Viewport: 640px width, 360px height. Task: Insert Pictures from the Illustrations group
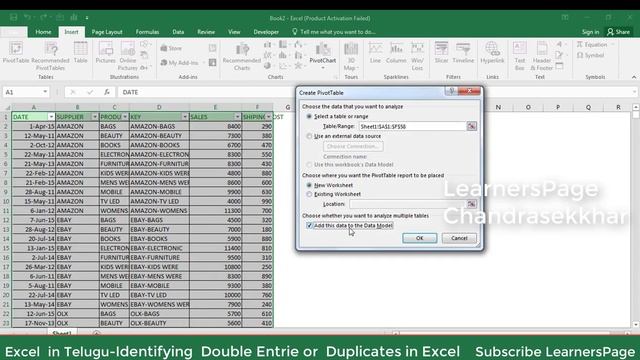tap(105, 53)
